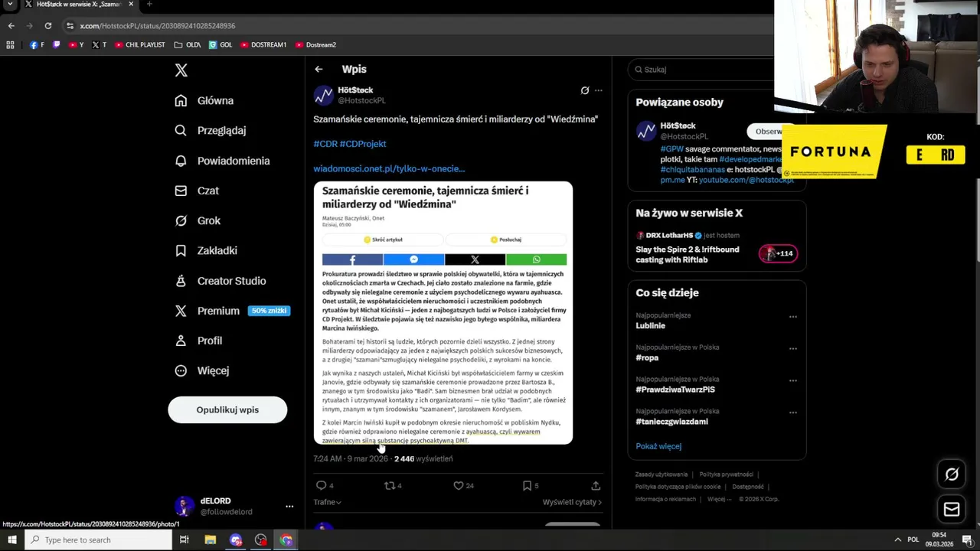Open browser apps grid icon
Screen dimensions: 980x551
(10, 44)
